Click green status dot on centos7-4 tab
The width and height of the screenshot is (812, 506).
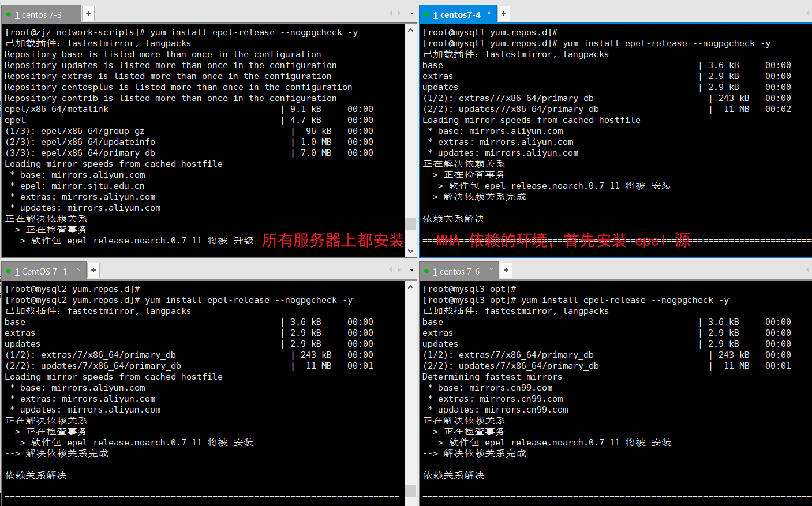point(426,14)
